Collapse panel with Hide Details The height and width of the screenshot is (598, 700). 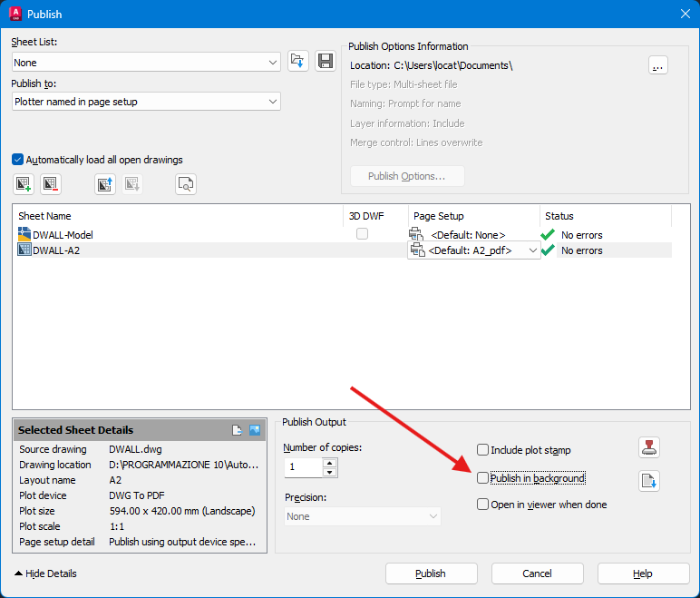(45, 573)
